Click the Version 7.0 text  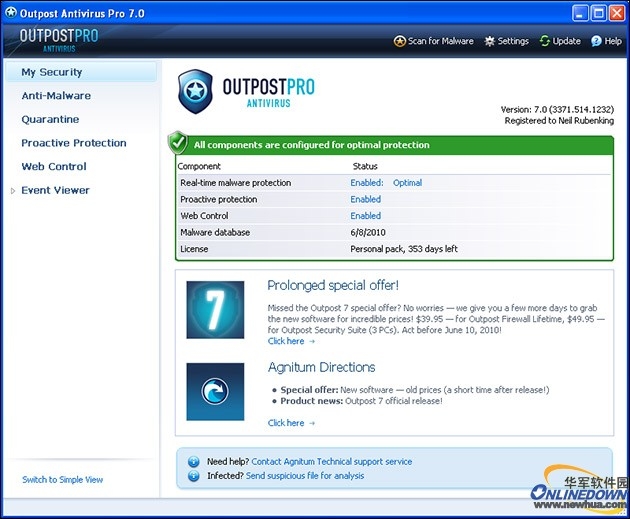557,110
